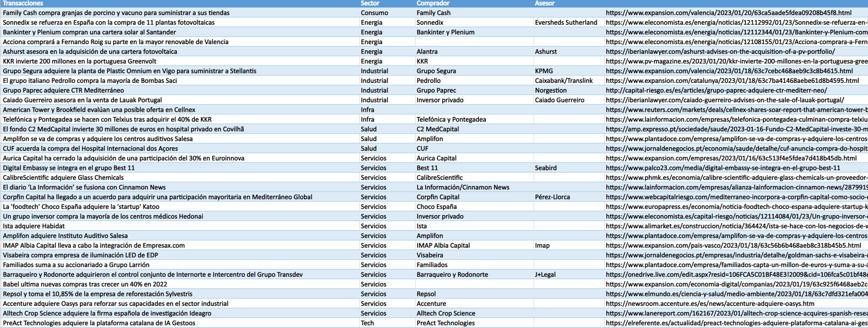Screen dimensions: 868x328
Task: Select cell 'La foodtech Choco España adquiere'
Action: [x=180, y=207]
